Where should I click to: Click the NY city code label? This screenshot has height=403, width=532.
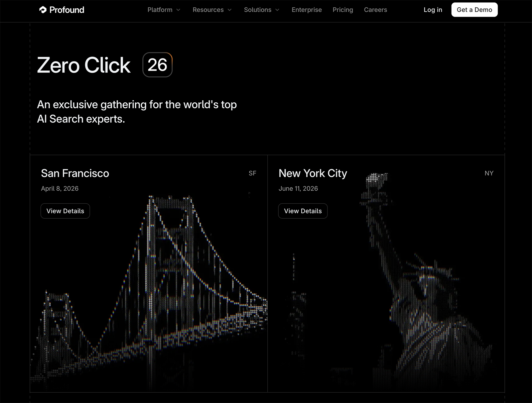[x=489, y=173]
